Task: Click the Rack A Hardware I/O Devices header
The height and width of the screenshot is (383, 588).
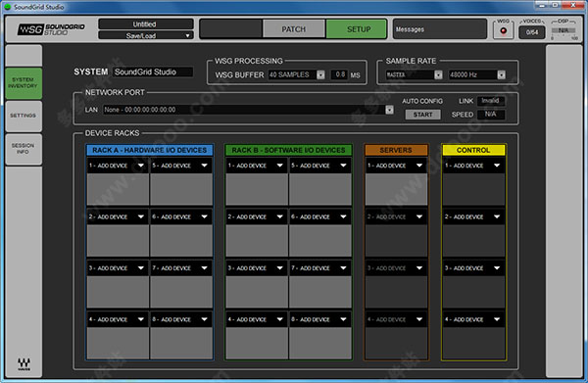Action: [150, 150]
